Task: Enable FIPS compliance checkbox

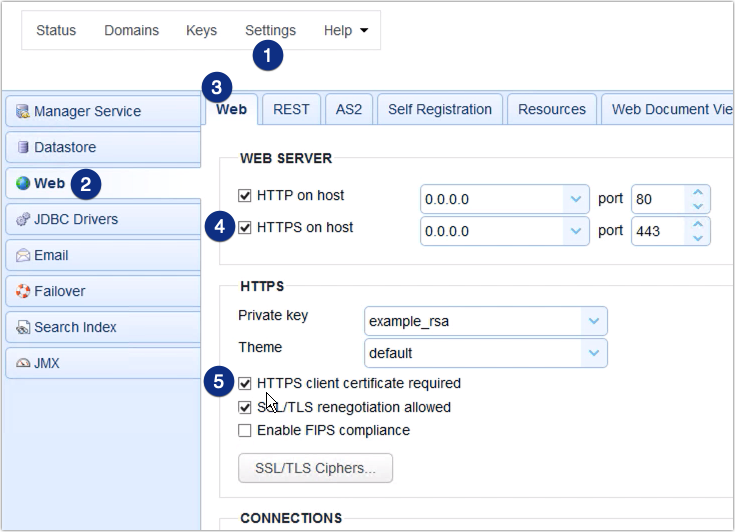Action: point(245,431)
